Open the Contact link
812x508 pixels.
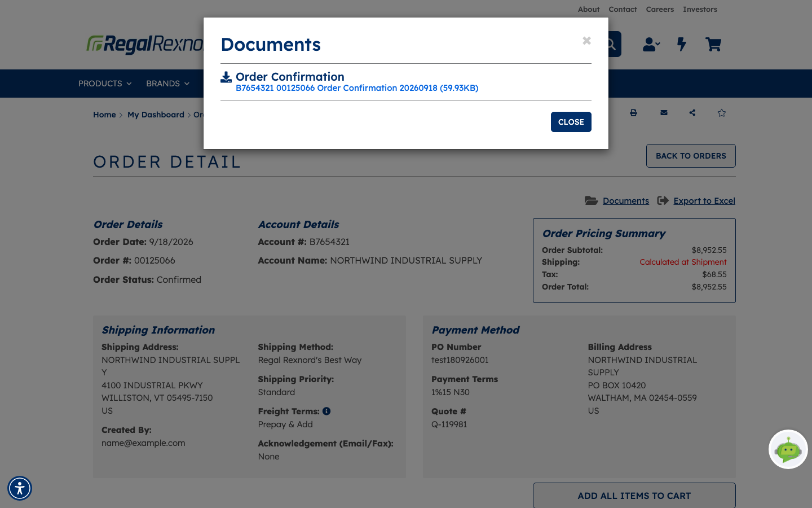click(x=623, y=9)
